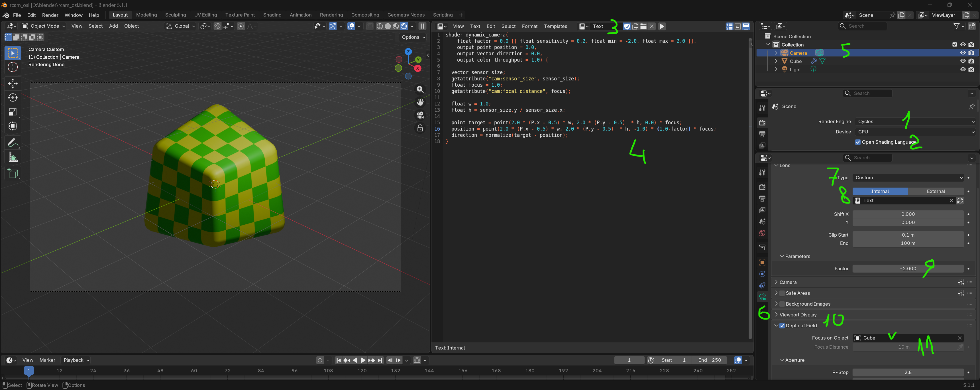
Task: Select the Move tool in viewport toolbar
Action: click(13, 83)
